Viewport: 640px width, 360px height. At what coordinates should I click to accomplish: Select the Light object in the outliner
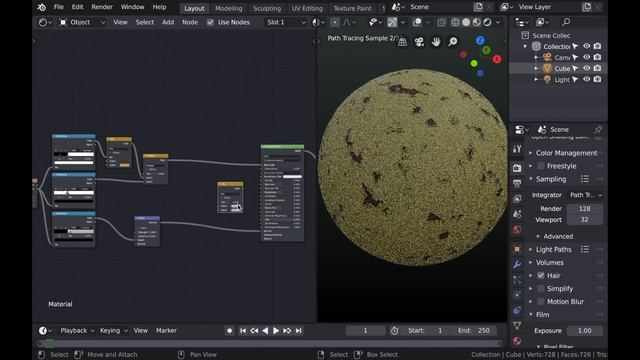point(562,80)
